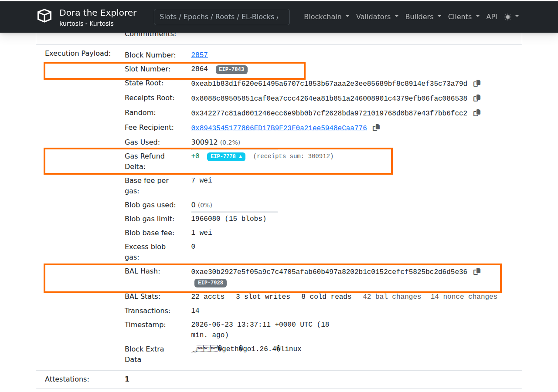This screenshot has height=392, width=558.
Task: Click the EIP-7843 badge
Action: [232, 69]
